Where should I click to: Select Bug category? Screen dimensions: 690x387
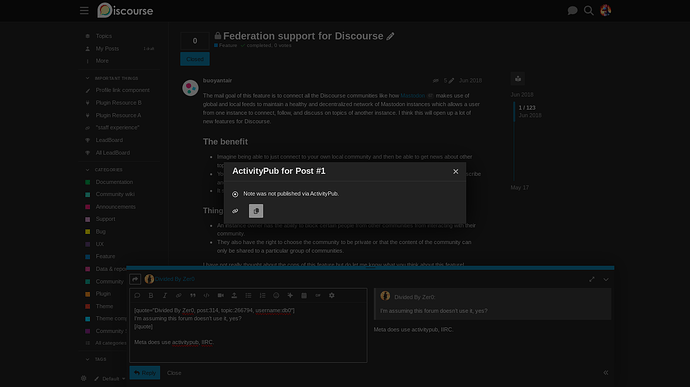pyautogui.click(x=100, y=232)
